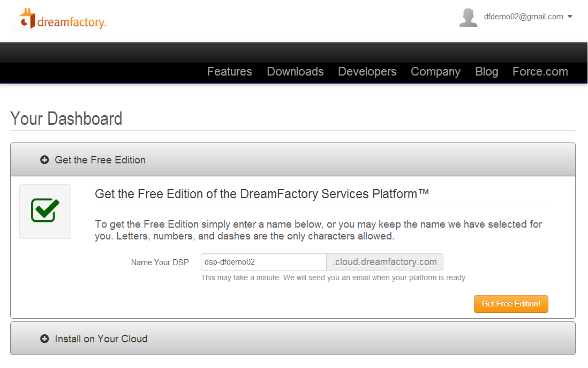Viewport: 588px width, 368px height.
Task: Open the Downloads menu
Action: (295, 71)
